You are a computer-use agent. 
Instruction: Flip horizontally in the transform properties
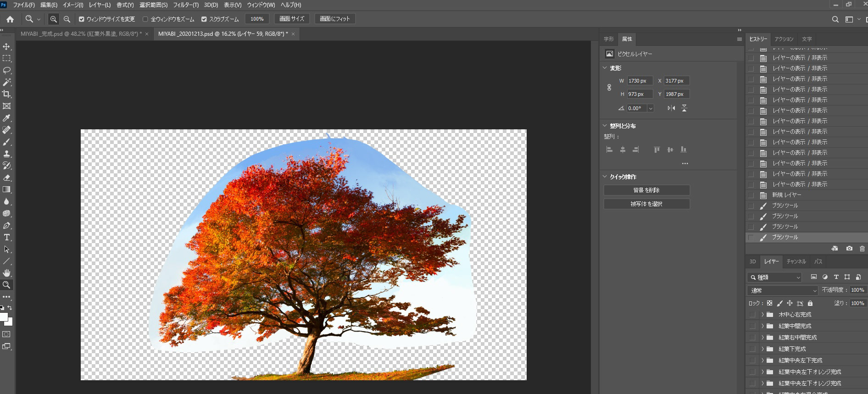671,108
